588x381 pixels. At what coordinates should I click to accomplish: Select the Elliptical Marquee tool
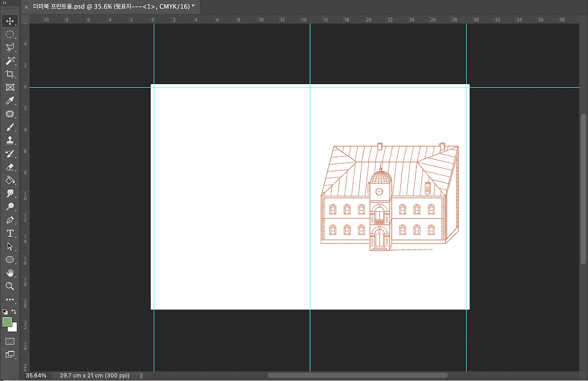click(10, 34)
